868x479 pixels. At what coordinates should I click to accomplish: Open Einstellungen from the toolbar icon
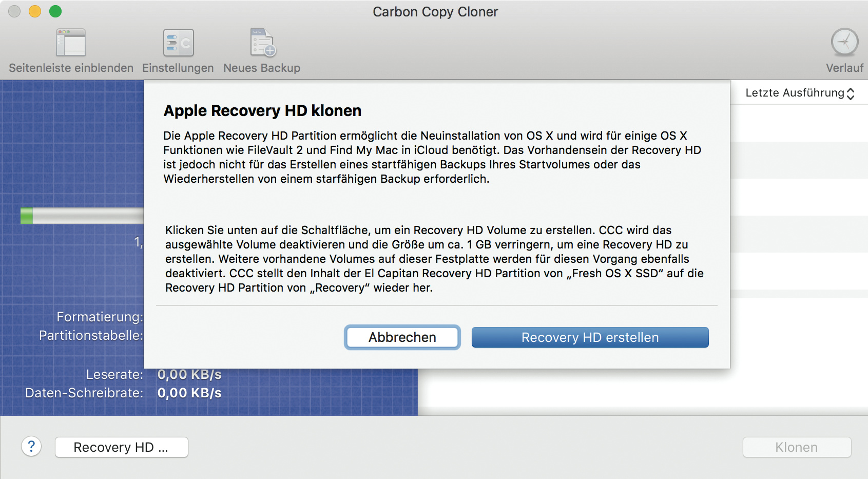tap(178, 43)
